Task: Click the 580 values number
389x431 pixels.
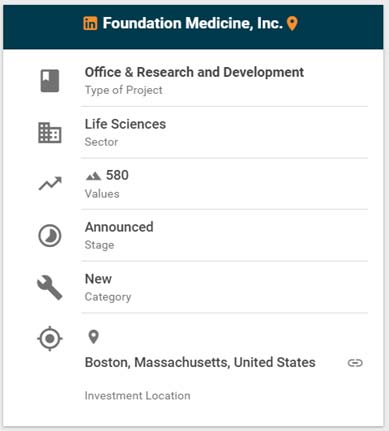Action: 117,175
